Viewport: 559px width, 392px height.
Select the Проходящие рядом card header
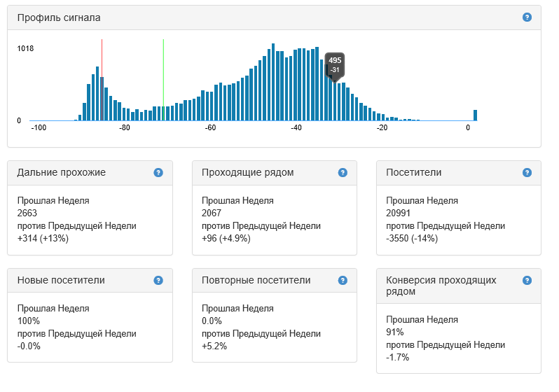pos(247,172)
